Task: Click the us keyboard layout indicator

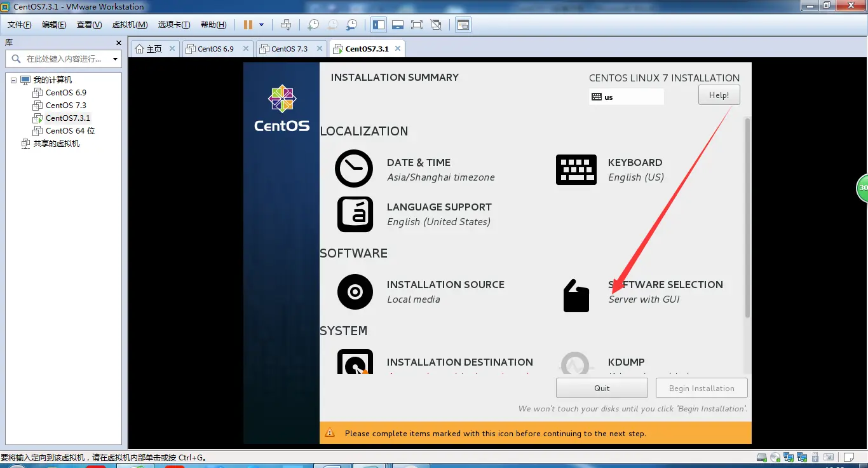Action: [x=626, y=97]
